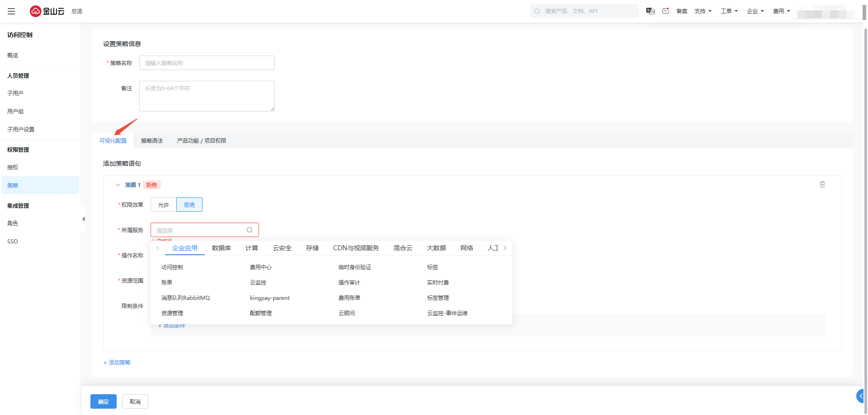Focus the 备注 textarea
The image size is (868, 415).
[207, 96]
